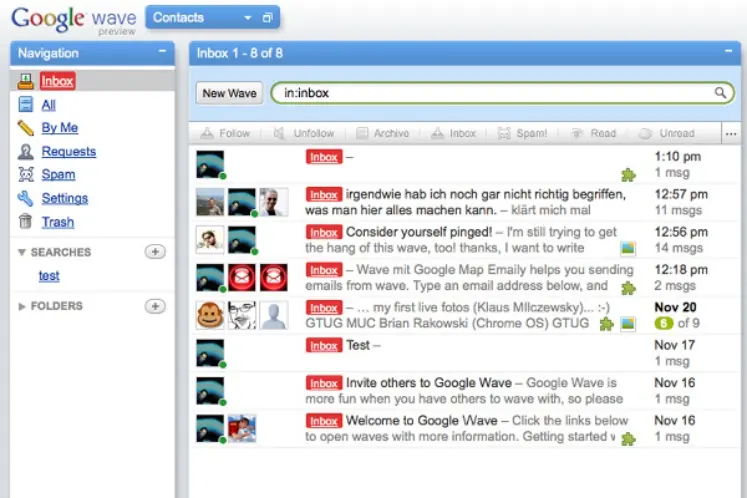Open the Contacts panel dropdown arrow
747x498 pixels.
pyautogui.click(x=248, y=18)
